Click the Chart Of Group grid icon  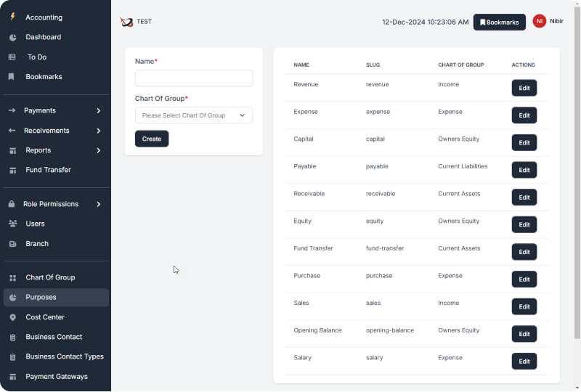(x=12, y=277)
